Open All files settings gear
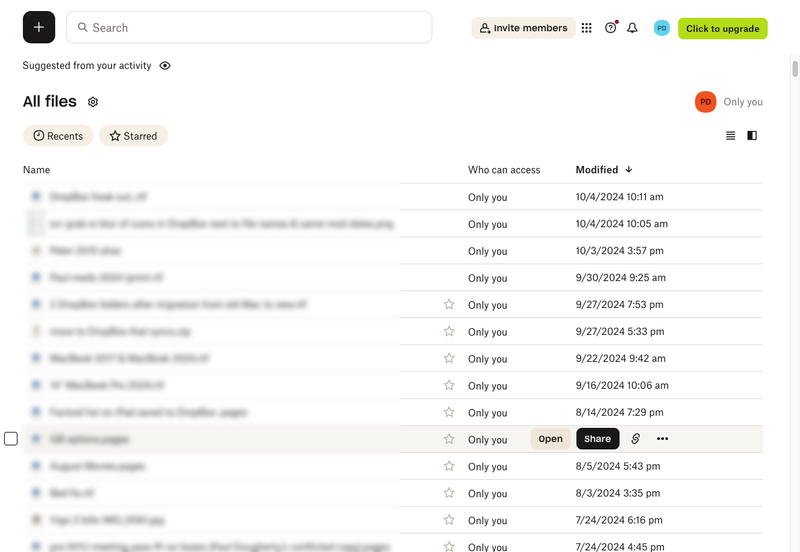The image size is (800, 552). [93, 102]
